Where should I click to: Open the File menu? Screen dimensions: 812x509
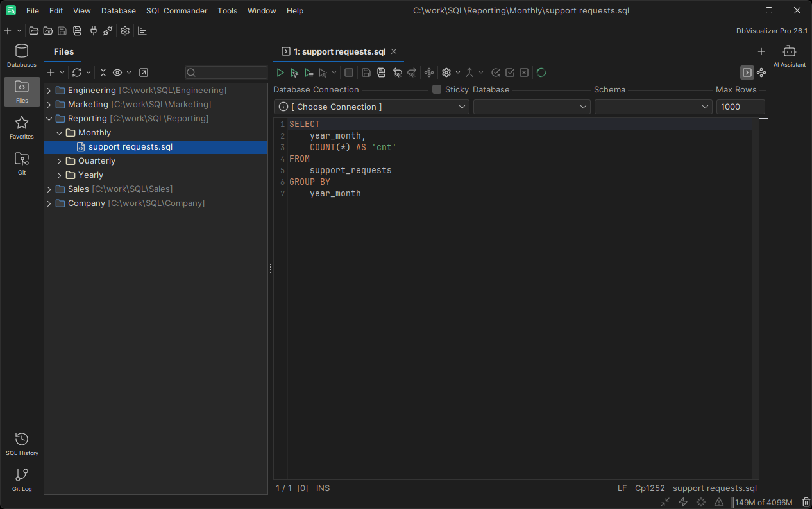(33, 11)
